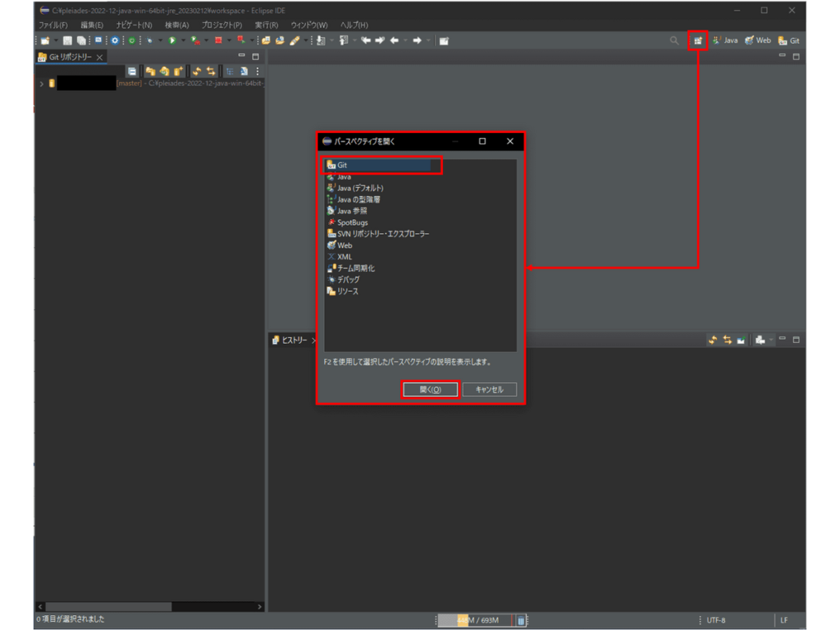Expand the master repository tree node

[42, 84]
